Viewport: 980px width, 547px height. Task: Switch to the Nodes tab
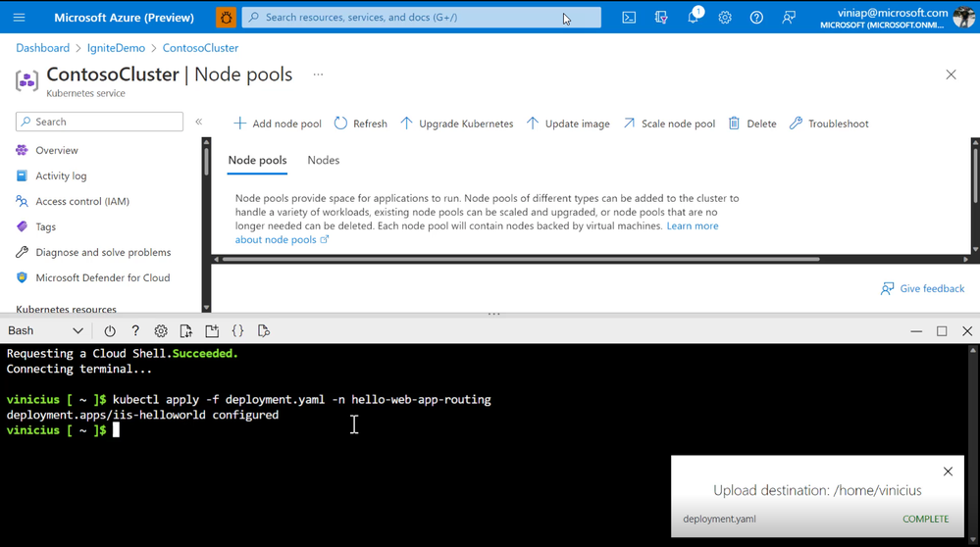pos(323,161)
